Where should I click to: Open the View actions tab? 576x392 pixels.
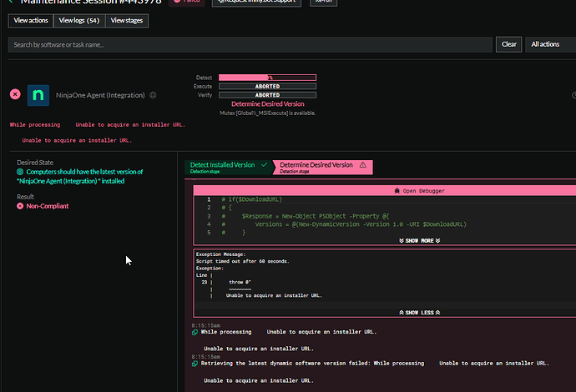[x=31, y=21]
